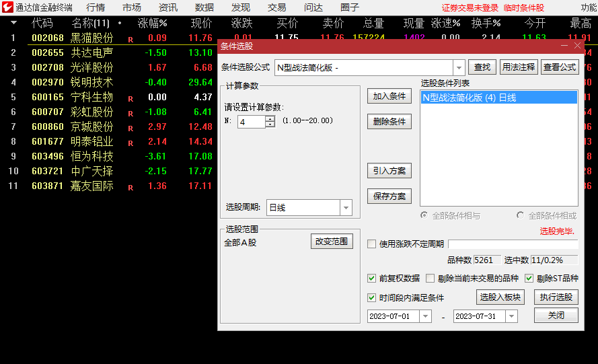
Task: Click the N parameter input field
Action: [252, 122]
